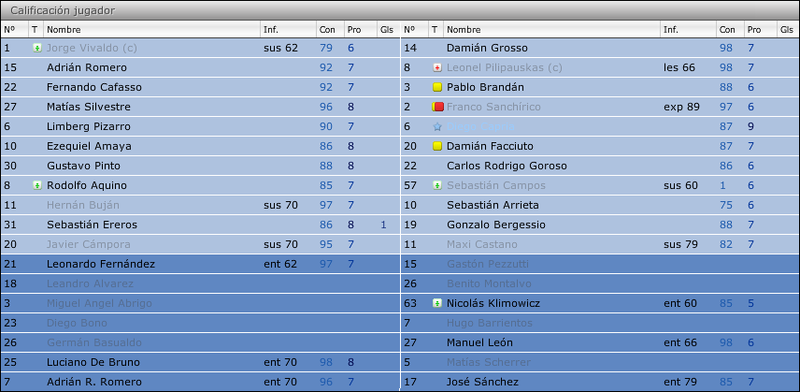This screenshot has height=392, width=800.
Task: Click substitution icon beside Sebastián Campos
Action: [x=437, y=185]
